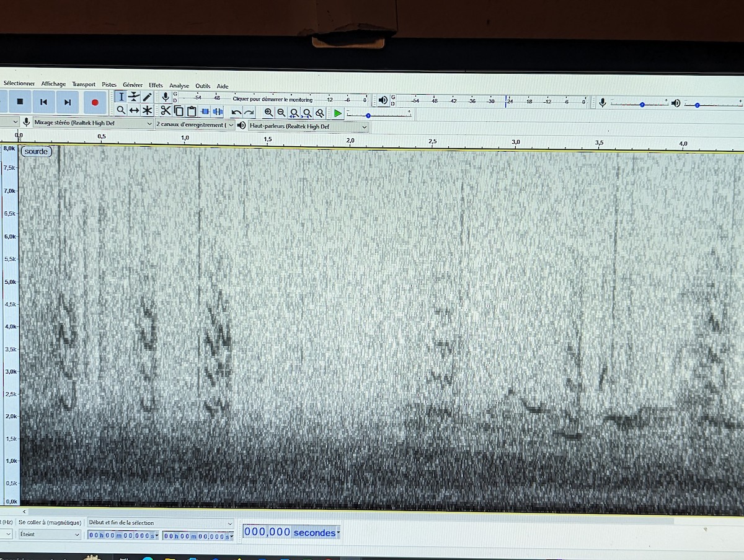Image resolution: width=744 pixels, height=560 pixels.
Task: Click the 'sourde' track name button
Action: coord(36,151)
